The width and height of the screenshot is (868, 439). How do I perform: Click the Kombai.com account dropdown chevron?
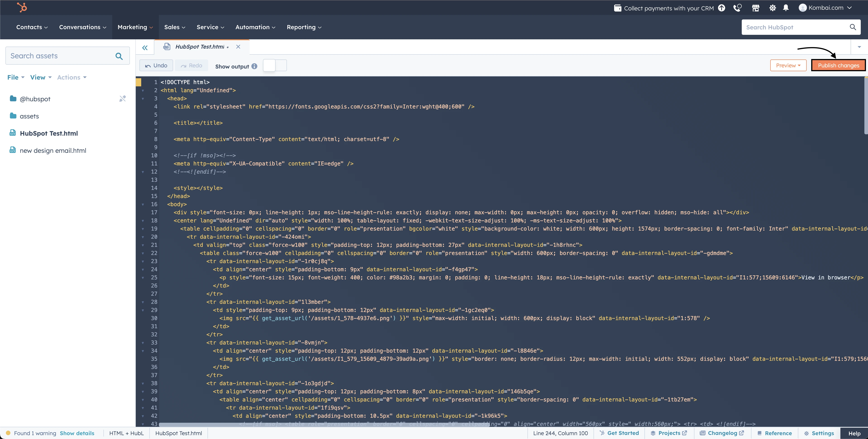click(x=849, y=8)
